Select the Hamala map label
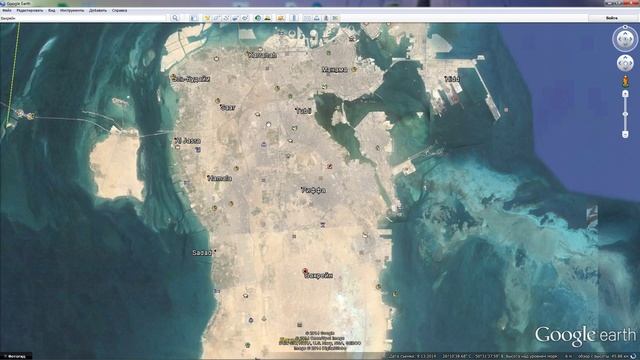The image size is (640, 360). tap(220, 178)
